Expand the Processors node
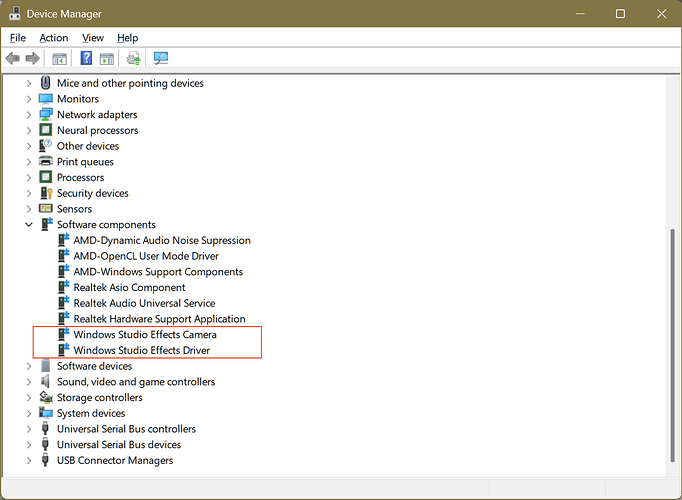This screenshot has height=500, width=682. tap(29, 177)
